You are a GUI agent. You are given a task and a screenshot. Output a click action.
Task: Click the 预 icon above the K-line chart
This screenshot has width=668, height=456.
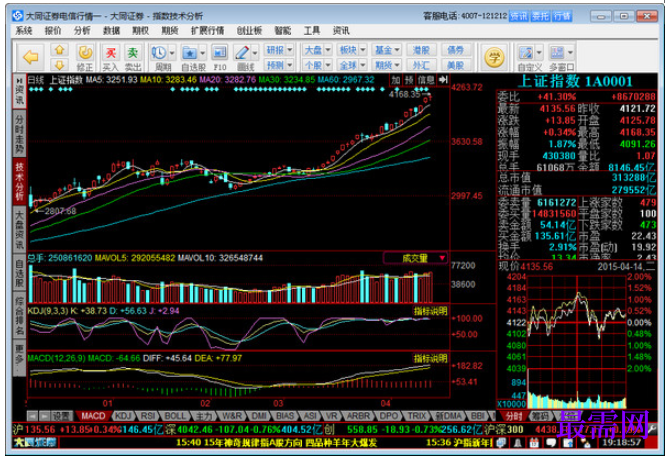pyautogui.click(x=409, y=80)
